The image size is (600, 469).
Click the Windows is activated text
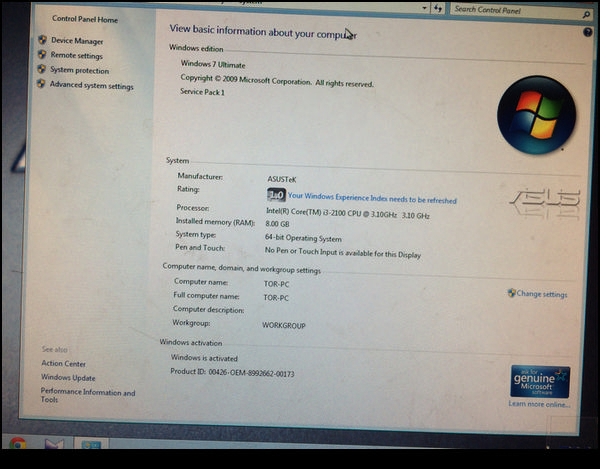(x=204, y=358)
